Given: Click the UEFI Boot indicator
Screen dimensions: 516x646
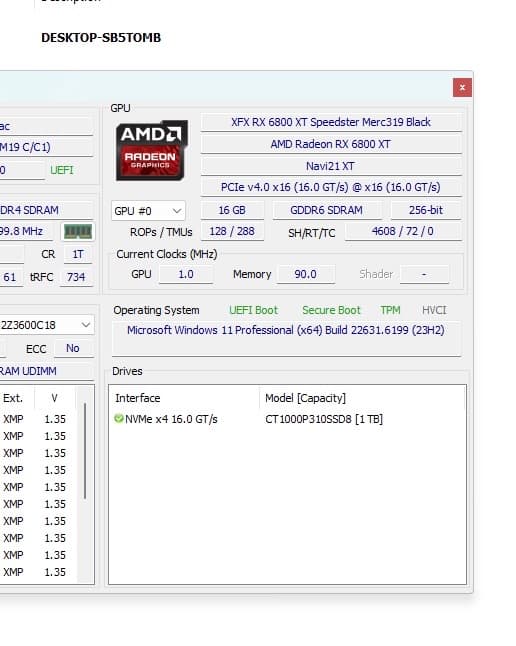Looking at the screenshot, I should click(253, 310).
